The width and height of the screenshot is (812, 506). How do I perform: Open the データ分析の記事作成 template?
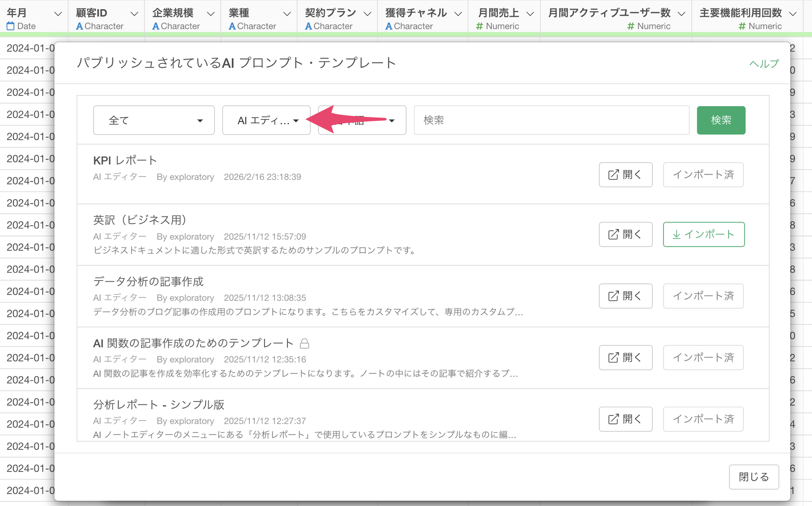point(625,296)
